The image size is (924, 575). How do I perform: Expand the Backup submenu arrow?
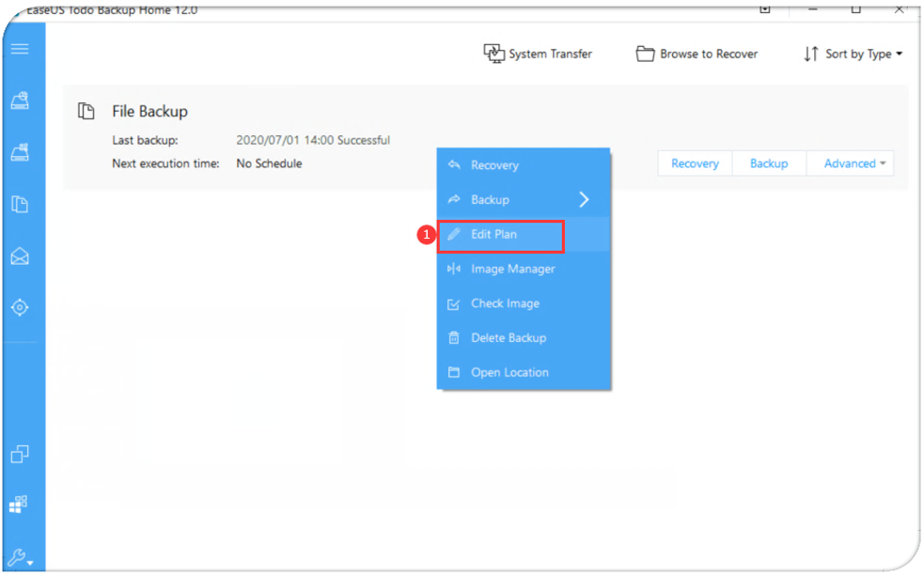click(x=584, y=199)
